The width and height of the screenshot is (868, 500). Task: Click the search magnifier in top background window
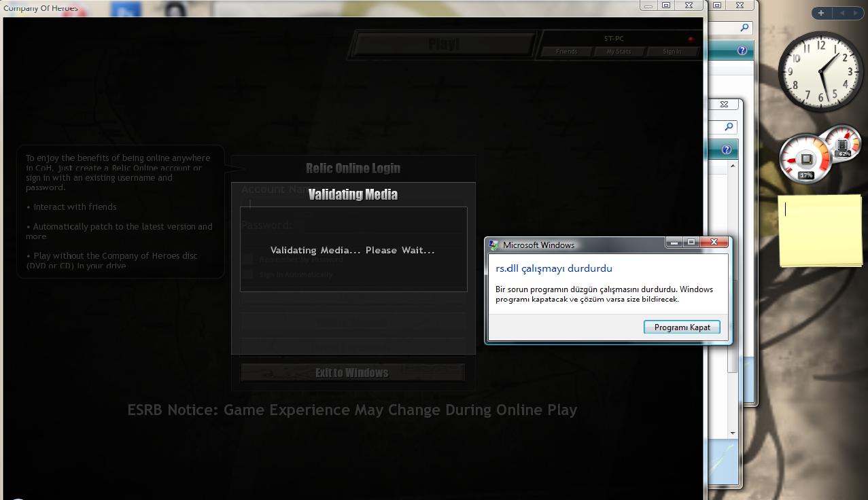pos(744,28)
